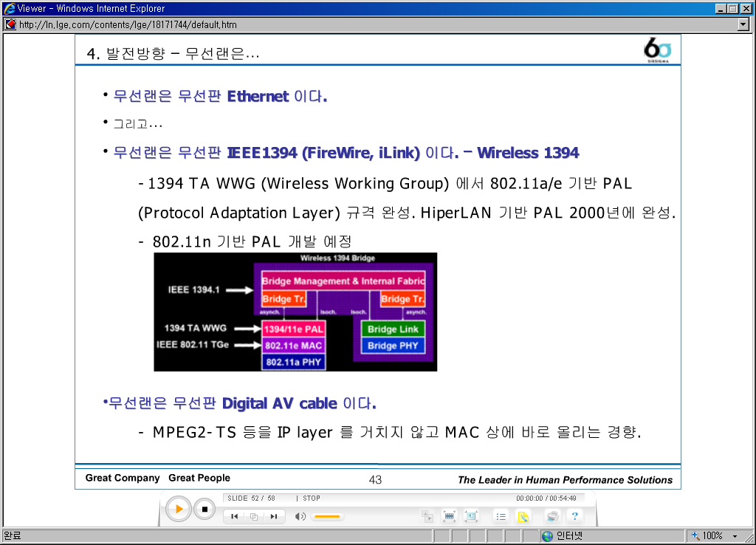Click the internet zone globe icon
Screen dimensions: 756x545
coord(547,536)
